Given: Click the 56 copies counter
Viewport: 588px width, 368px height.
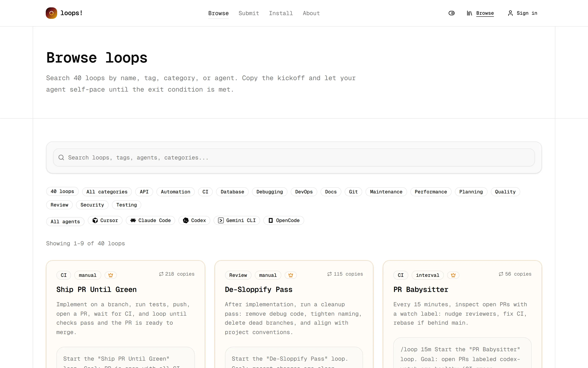Looking at the screenshot, I should coord(515,274).
